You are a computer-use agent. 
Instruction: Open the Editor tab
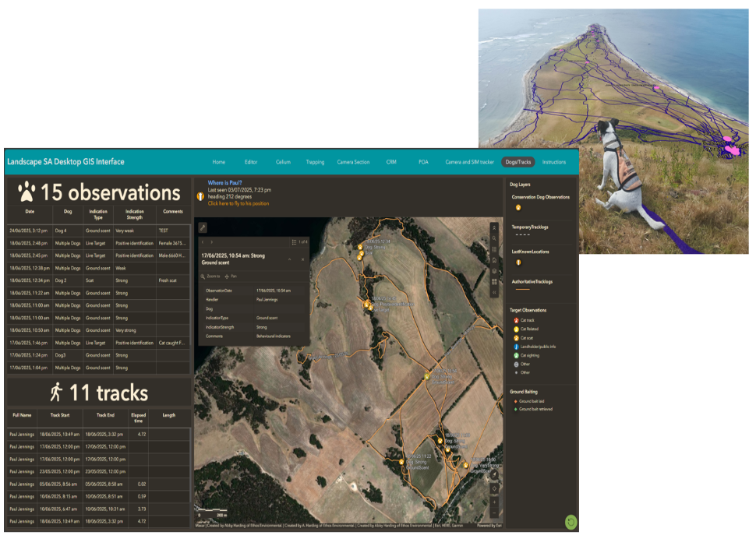pos(251,162)
